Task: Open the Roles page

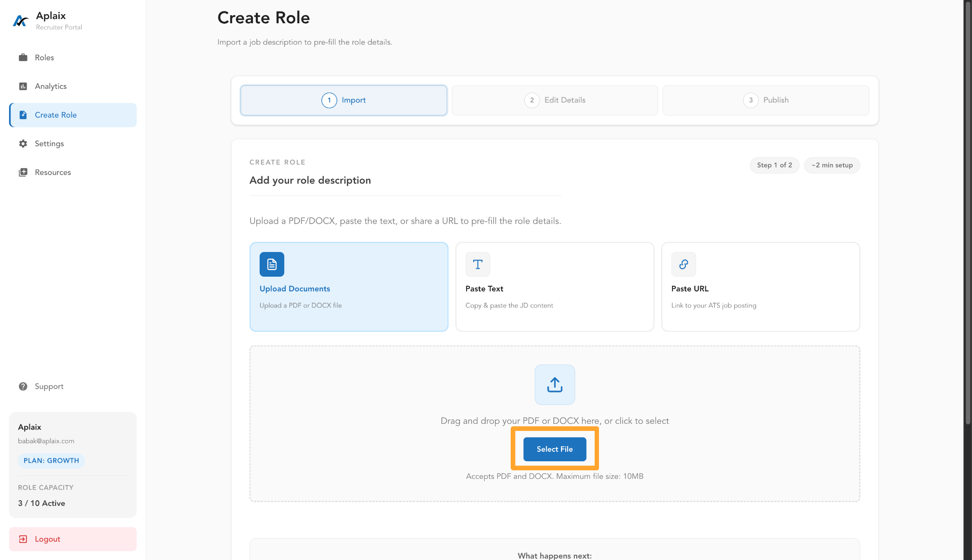Action: point(73,57)
